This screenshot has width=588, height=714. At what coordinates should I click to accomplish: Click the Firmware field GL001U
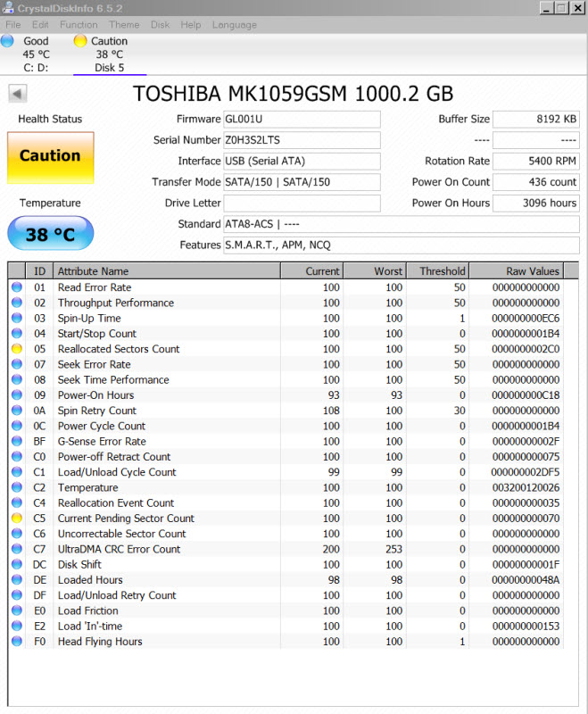click(x=302, y=120)
